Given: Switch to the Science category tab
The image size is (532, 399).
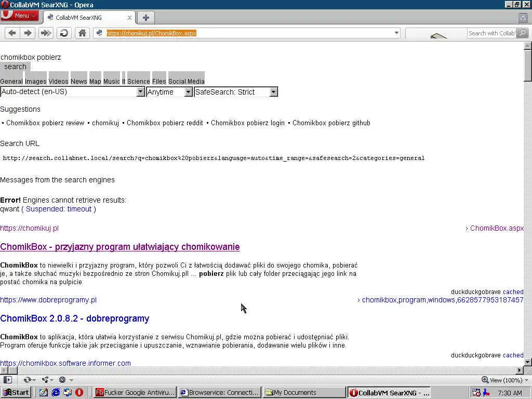Looking at the screenshot, I should (138, 82).
